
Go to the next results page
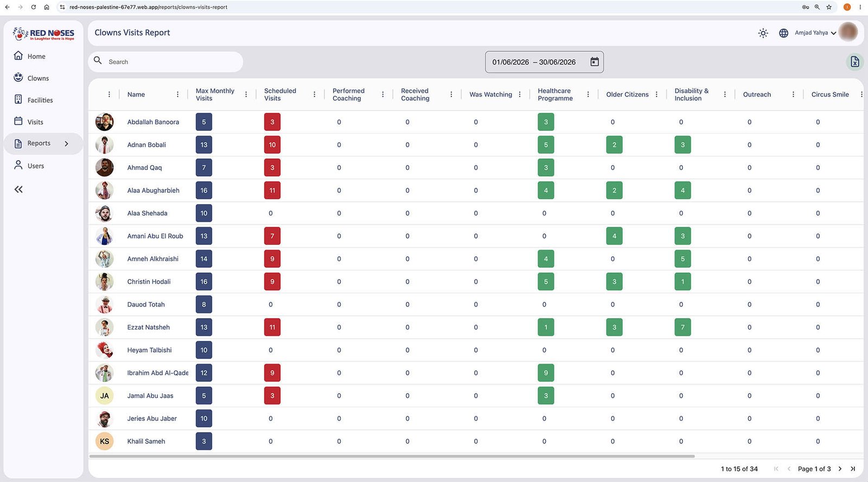pyautogui.click(x=840, y=469)
